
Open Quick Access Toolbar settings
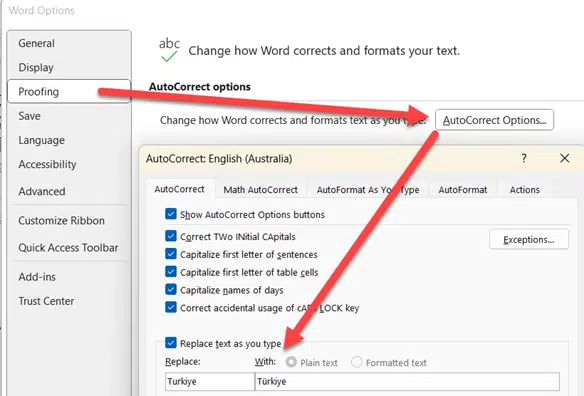tap(68, 248)
